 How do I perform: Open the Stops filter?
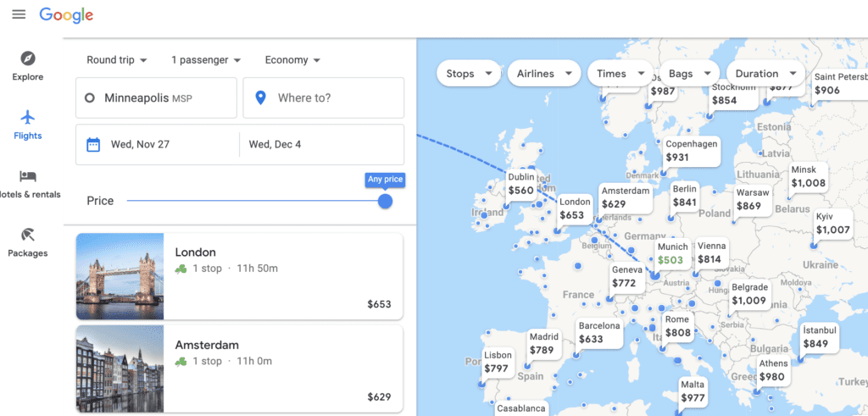469,74
